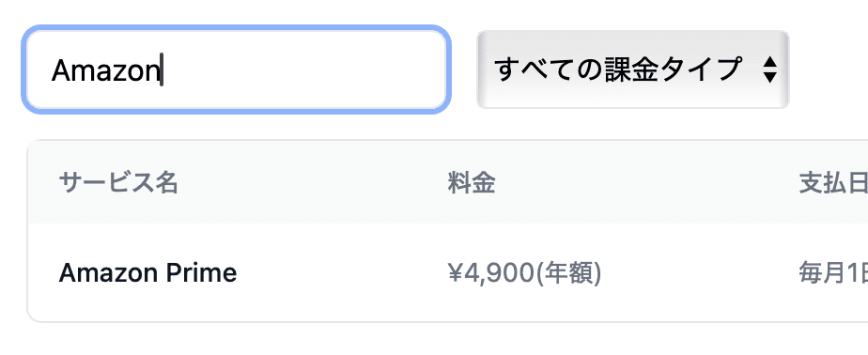Sort by the 料金 column header
This screenshot has width=868, height=355.
click(471, 183)
